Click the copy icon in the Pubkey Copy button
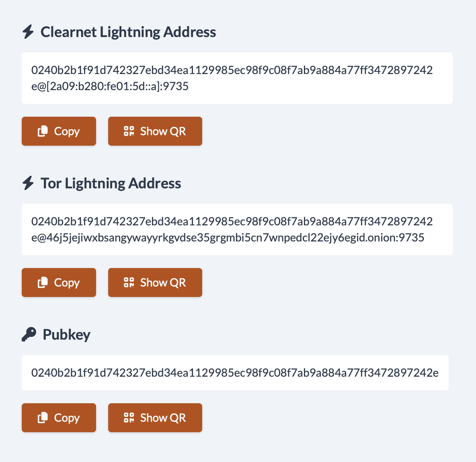The image size is (476, 462). 43,418
